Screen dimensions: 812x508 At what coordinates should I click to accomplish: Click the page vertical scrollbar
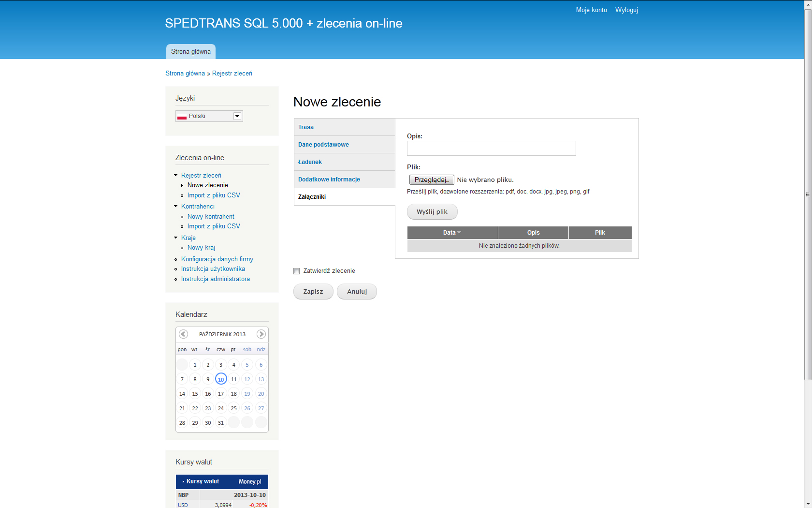coord(808,194)
